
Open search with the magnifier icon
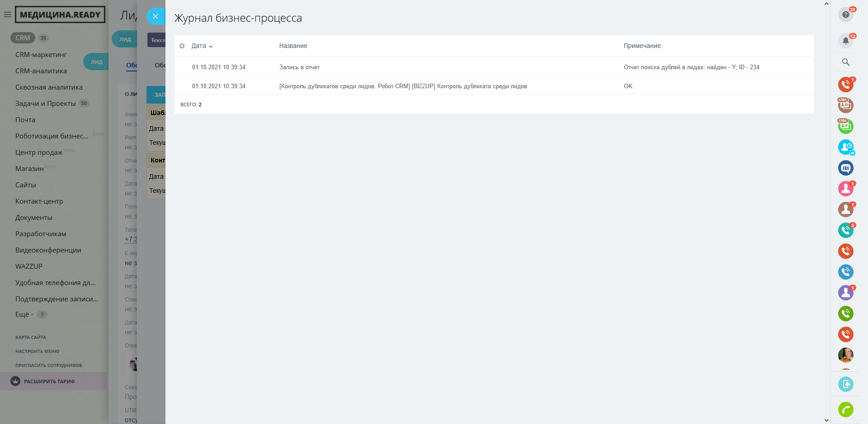click(x=846, y=62)
